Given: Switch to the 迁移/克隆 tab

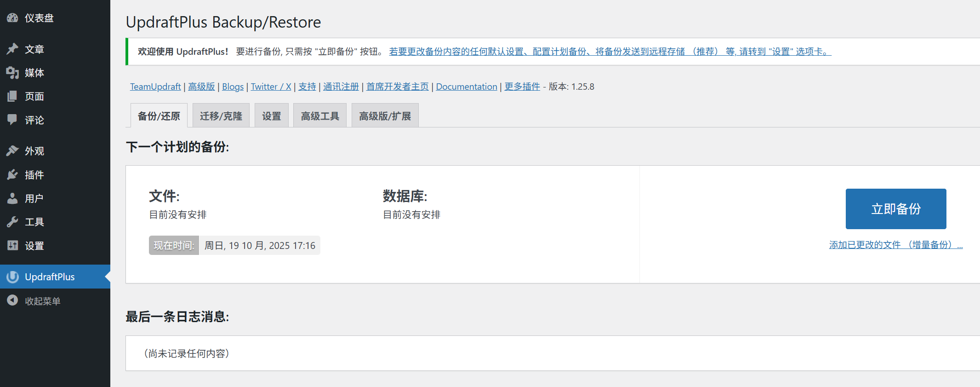Looking at the screenshot, I should tap(221, 116).
